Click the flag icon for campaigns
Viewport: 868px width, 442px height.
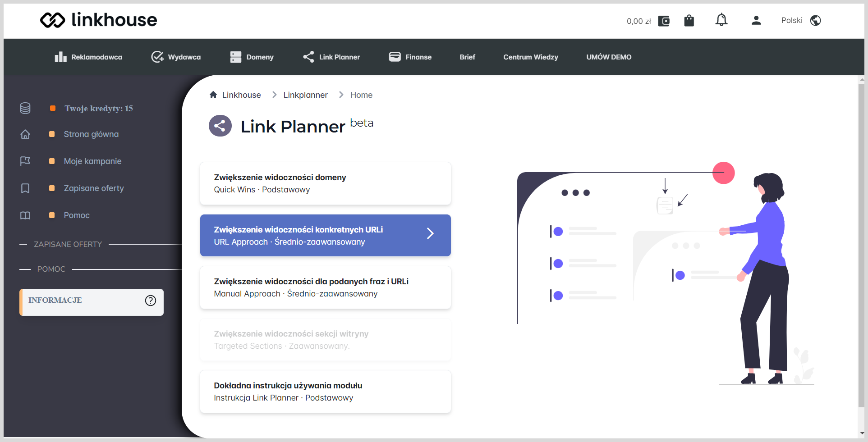[x=25, y=161]
